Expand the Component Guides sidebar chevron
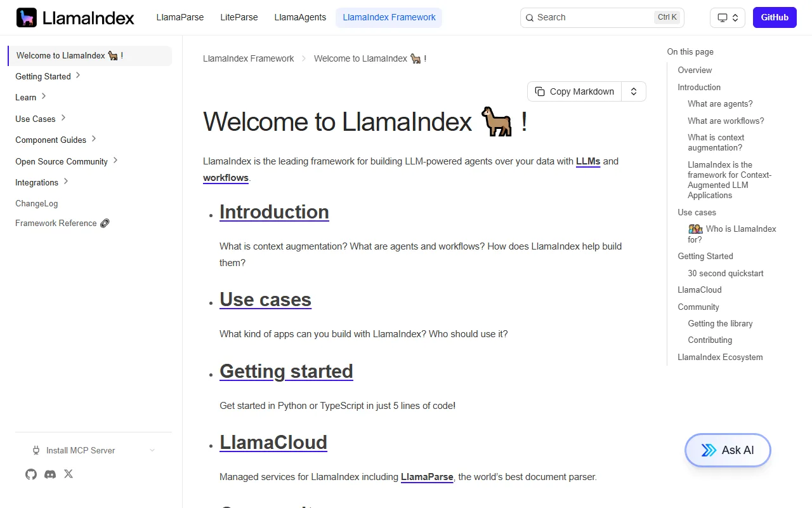This screenshot has height=508, width=812. coord(94,139)
